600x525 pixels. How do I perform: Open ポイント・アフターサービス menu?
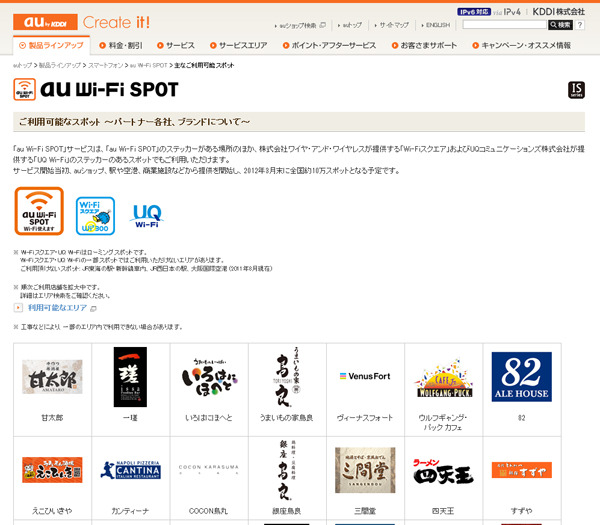click(x=329, y=46)
